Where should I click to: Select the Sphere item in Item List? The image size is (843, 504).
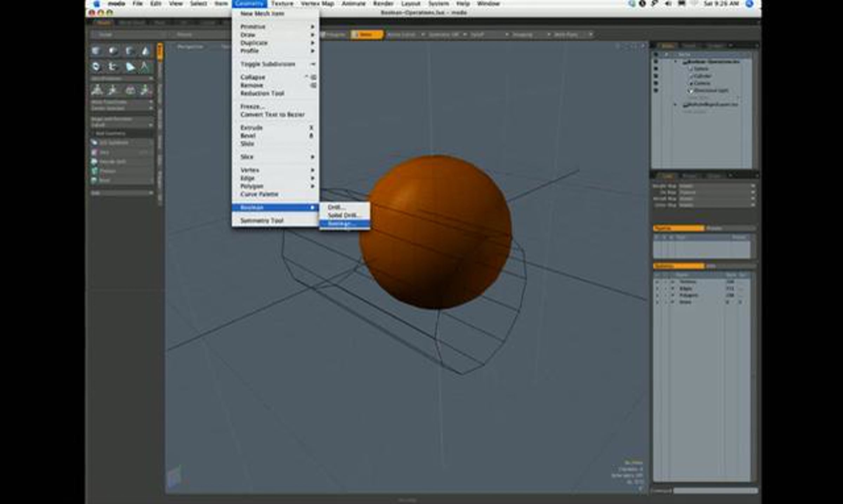point(701,69)
